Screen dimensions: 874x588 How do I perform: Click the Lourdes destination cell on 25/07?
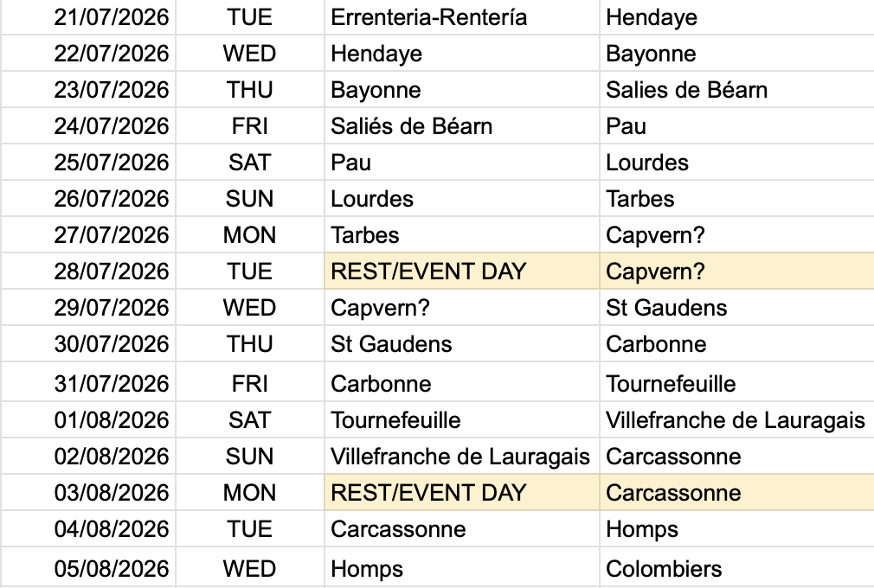[x=737, y=162]
